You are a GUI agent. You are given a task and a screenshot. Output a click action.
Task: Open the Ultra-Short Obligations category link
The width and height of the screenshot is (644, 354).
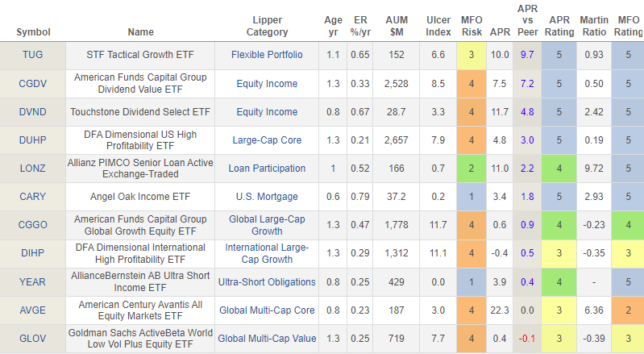tap(267, 281)
